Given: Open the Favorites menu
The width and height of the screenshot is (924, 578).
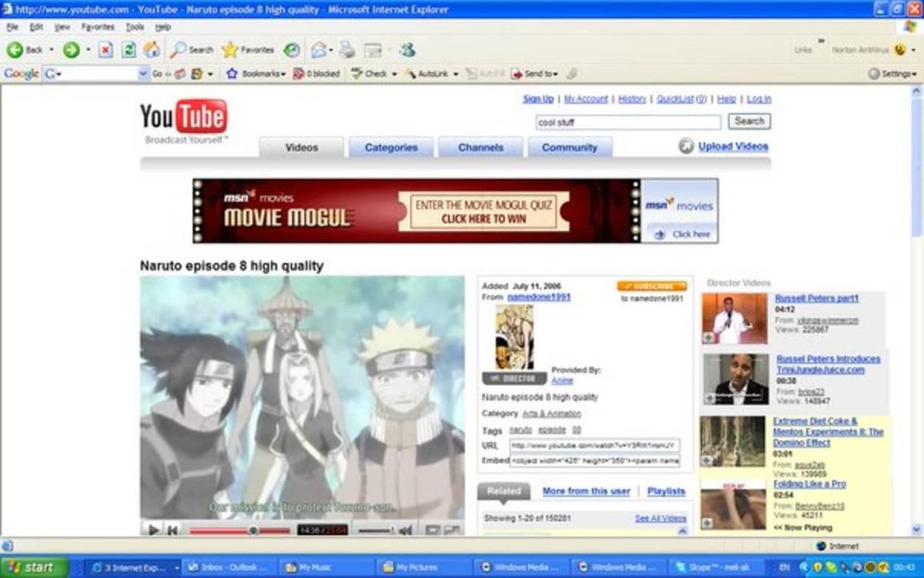Looking at the screenshot, I should click(98, 27).
